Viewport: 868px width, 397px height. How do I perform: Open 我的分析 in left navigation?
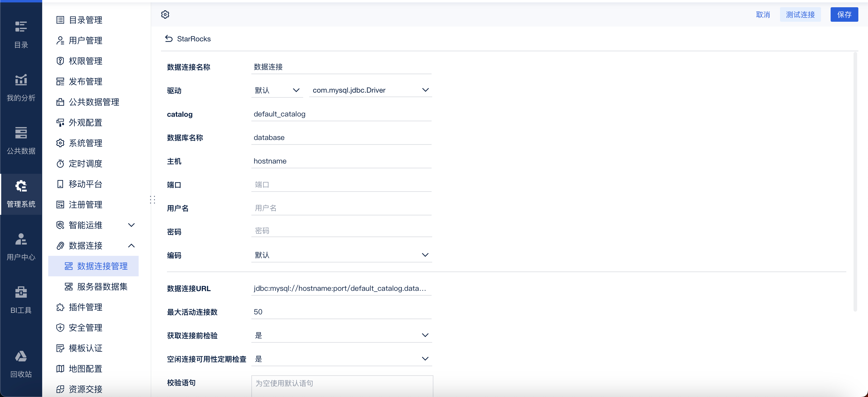[x=21, y=88]
